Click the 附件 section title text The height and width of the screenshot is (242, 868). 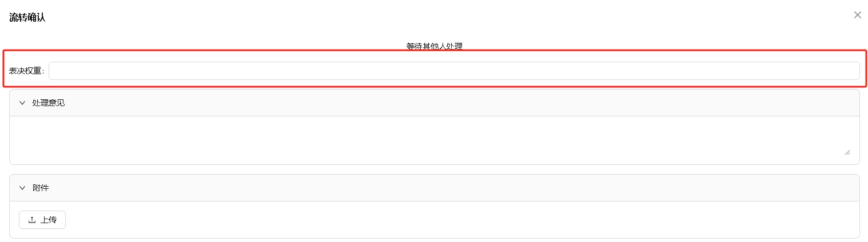[41, 188]
